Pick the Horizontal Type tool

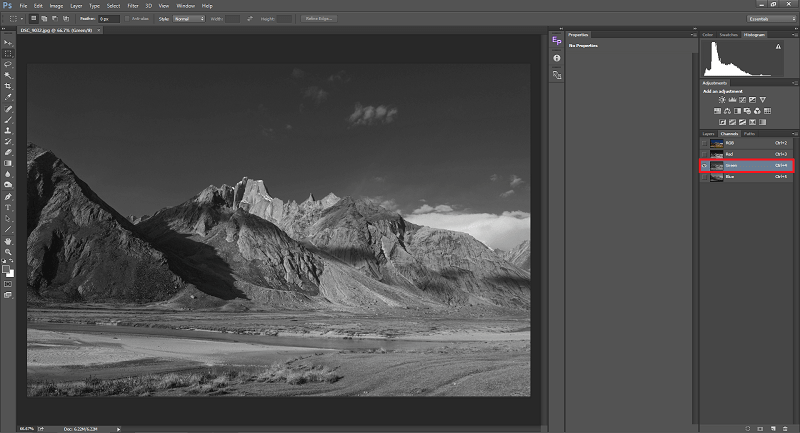(x=8, y=207)
